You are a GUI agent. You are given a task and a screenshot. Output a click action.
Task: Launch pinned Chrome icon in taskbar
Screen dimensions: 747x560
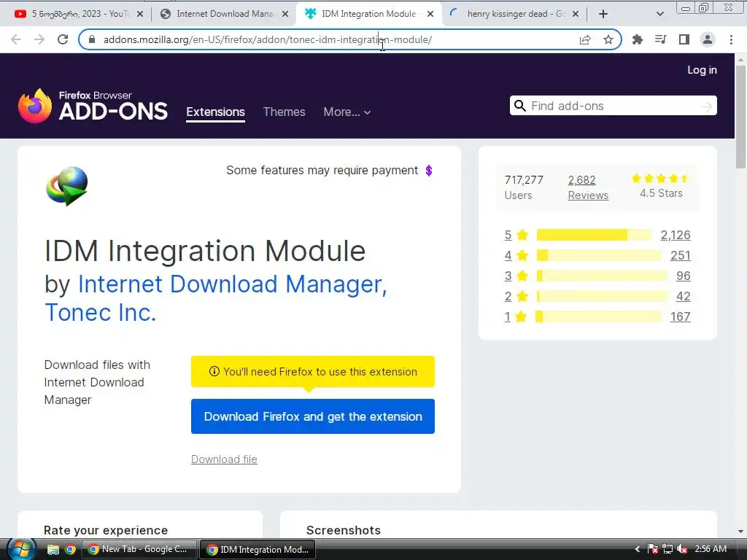(x=71, y=550)
